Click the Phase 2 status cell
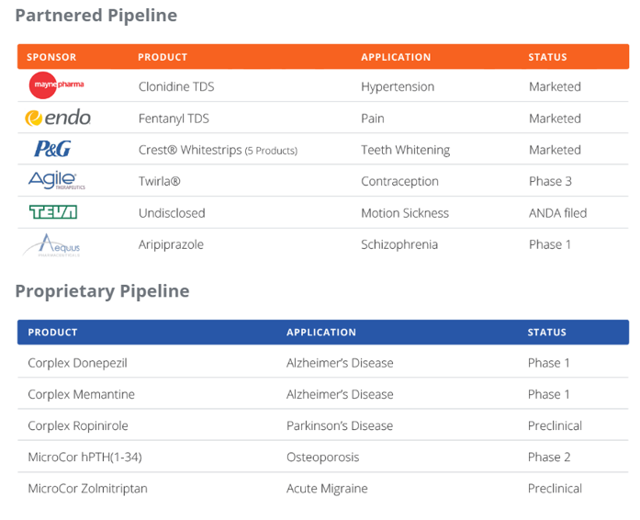 click(x=549, y=457)
